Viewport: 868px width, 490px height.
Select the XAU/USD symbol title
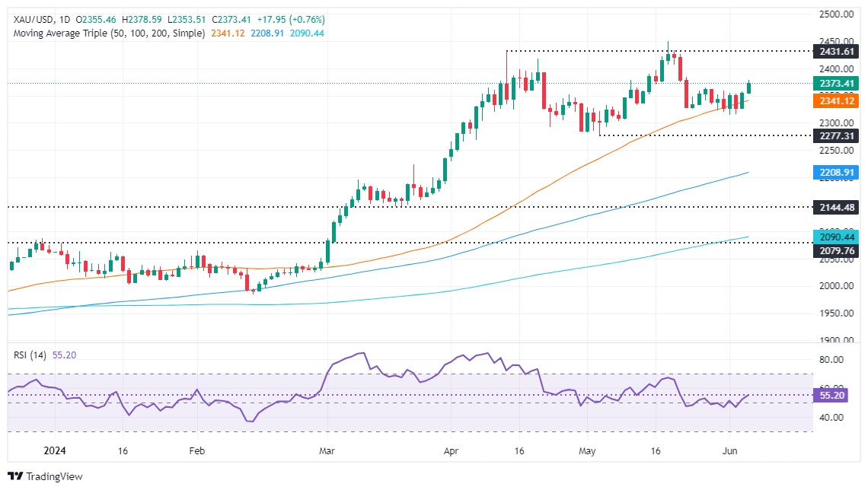click(34, 19)
